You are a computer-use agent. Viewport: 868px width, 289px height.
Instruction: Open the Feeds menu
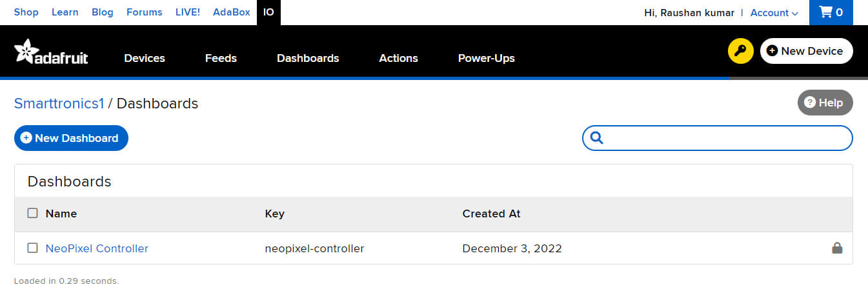click(221, 58)
